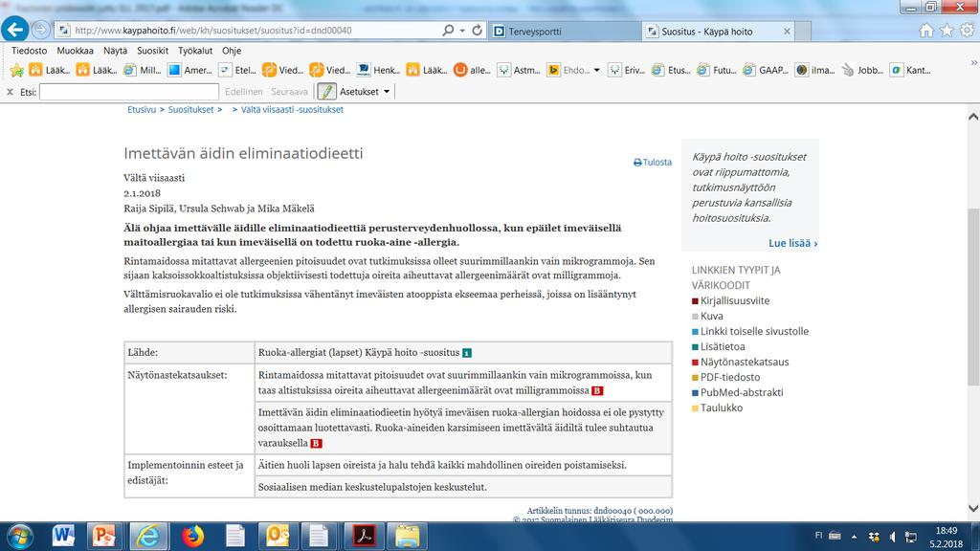
Task: Open the green reference 1 marker
Action: click(x=467, y=353)
